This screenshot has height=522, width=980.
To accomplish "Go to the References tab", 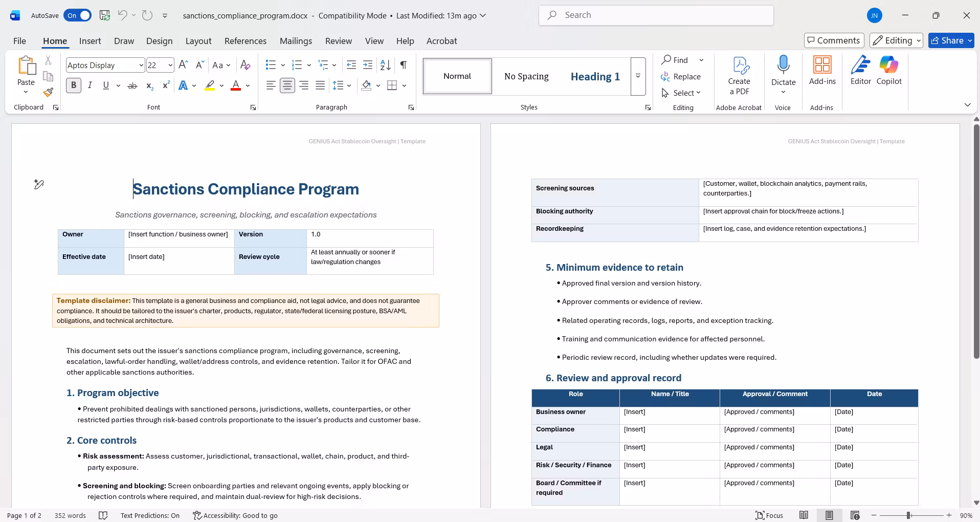I will [246, 41].
